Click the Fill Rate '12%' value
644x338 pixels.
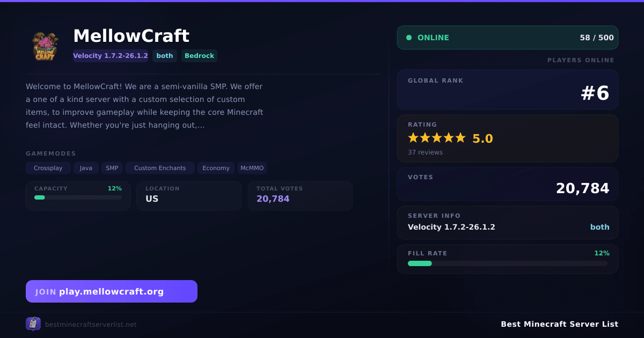[602, 253]
